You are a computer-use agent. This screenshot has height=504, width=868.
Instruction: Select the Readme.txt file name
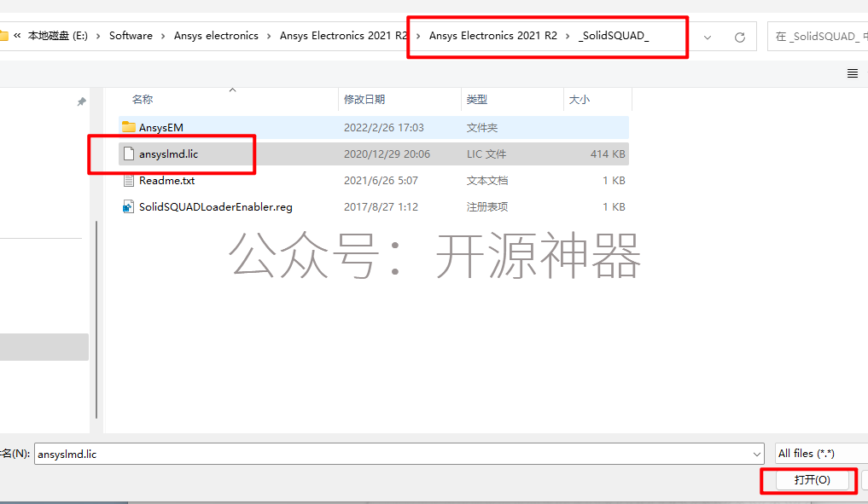pyautogui.click(x=166, y=181)
